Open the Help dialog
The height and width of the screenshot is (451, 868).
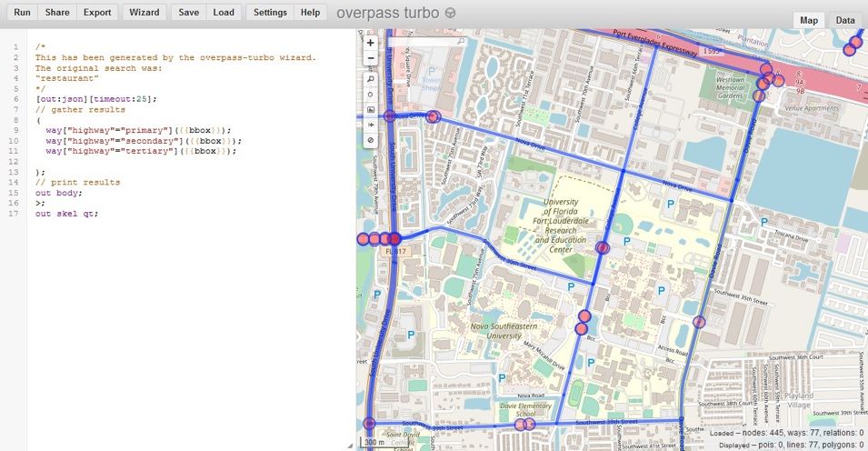tap(311, 13)
